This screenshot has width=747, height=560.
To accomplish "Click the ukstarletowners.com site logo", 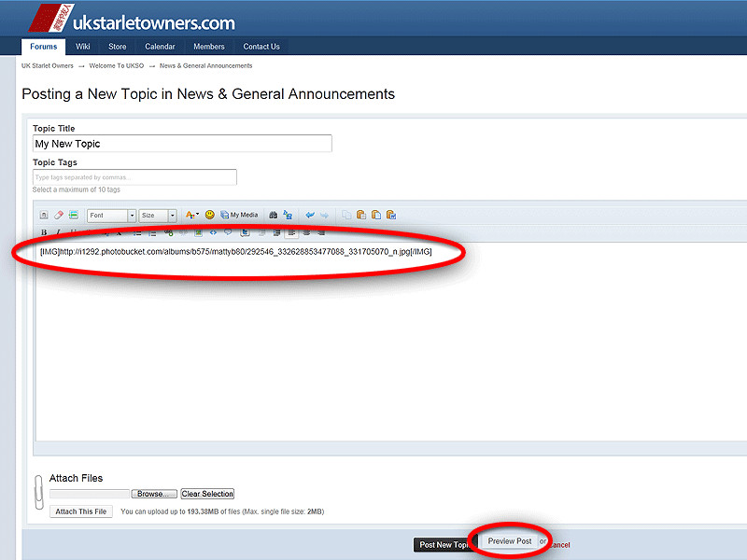I will click(x=132, y=19).
